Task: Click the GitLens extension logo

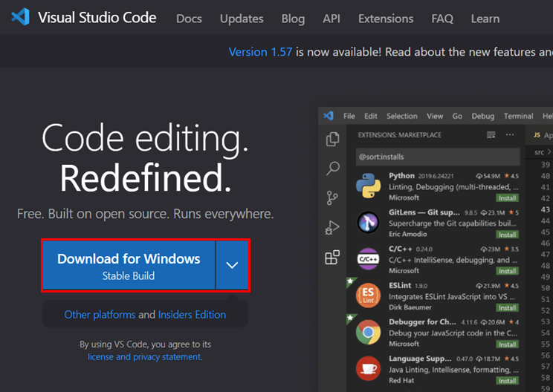Action: point(368,222)
